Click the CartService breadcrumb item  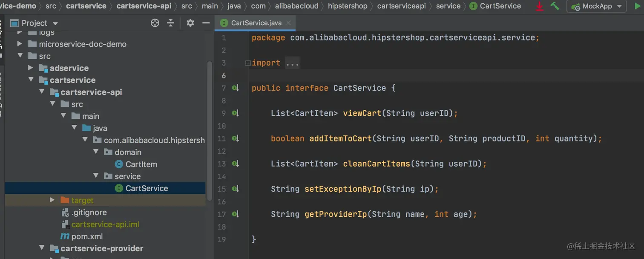pyautogui.click(x=495, y=6)
